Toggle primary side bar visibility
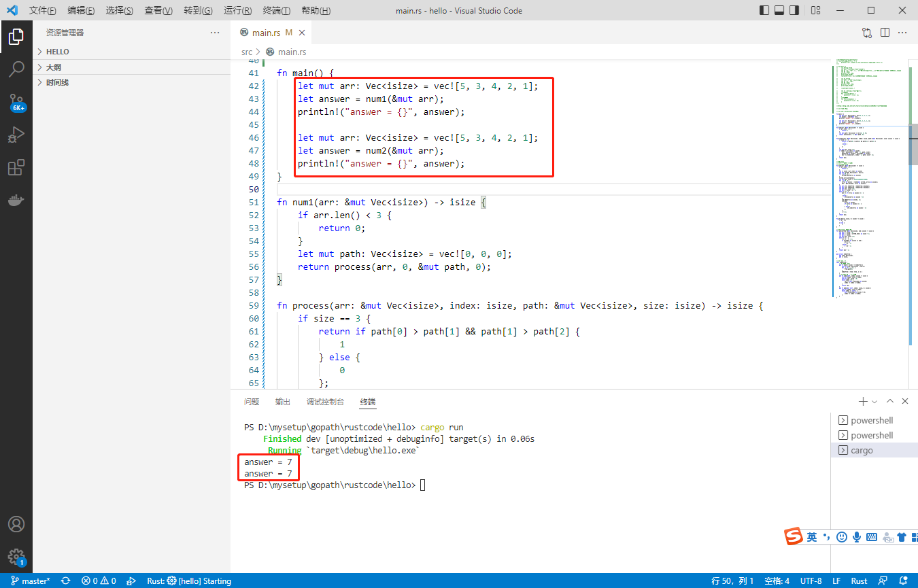Viewport: 918px width, 588px height. [x=765, y=10]
